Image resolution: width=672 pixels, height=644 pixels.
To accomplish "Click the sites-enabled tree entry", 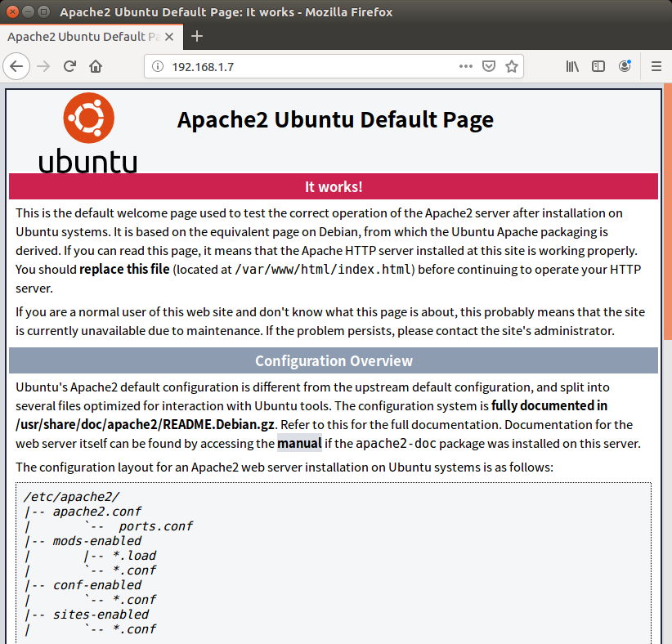I will [101, 615].
